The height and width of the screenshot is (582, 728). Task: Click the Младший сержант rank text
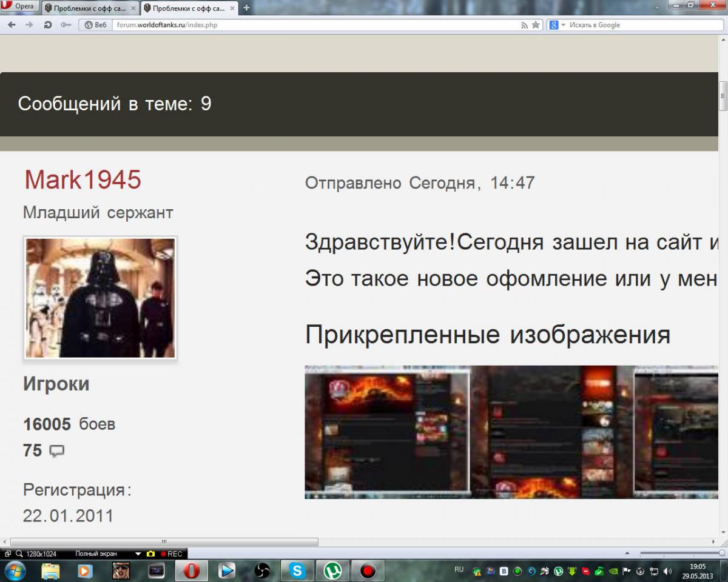click(x=98, y=213)
